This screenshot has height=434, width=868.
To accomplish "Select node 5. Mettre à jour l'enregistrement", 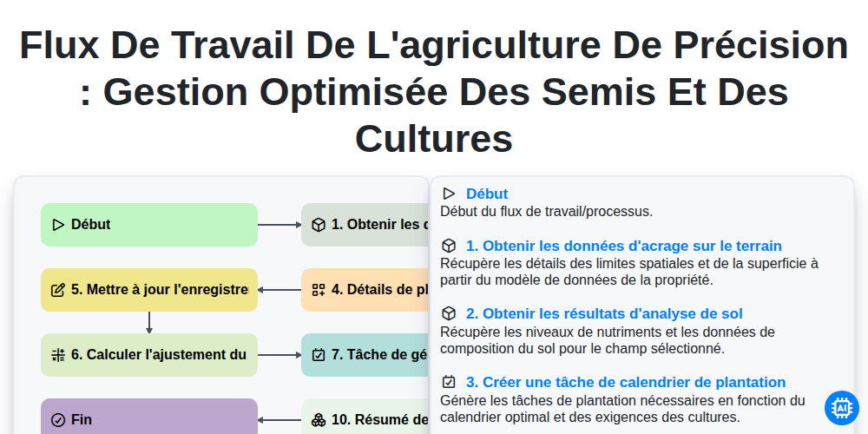I will 149,290.
